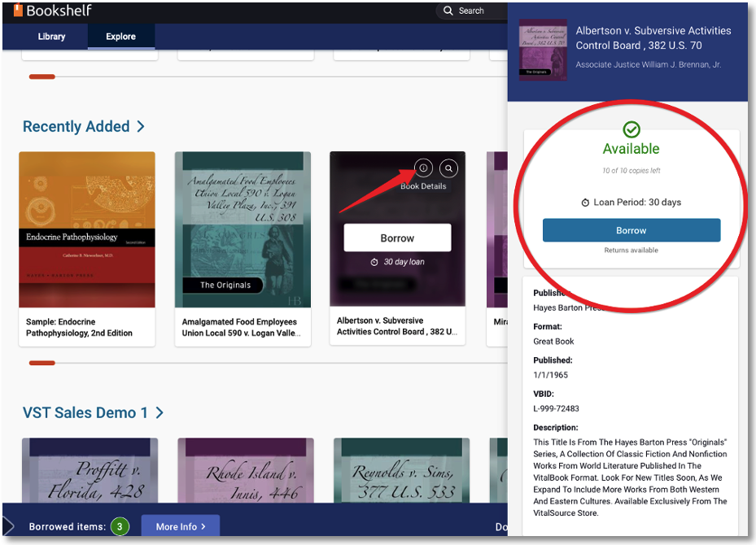Click the white Borrow button on book cover
Image resolution: width=756 pixels, height=545 pixels.
pos(397,238)
